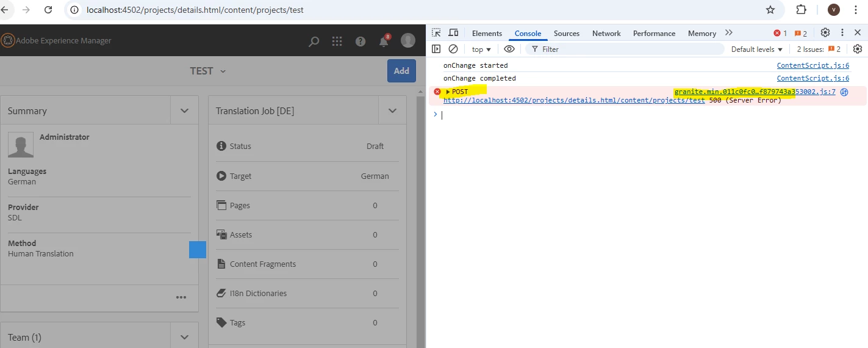The height and width of the screenshot is (348, 868).
Task: Open the Memory tab
Action: (702, 34)
